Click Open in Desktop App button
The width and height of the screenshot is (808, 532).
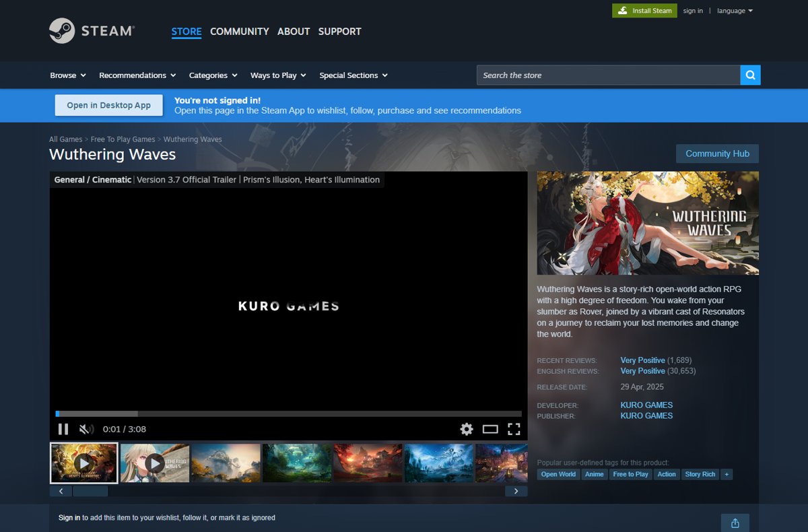pyautogui.click(x=108, y=105)
